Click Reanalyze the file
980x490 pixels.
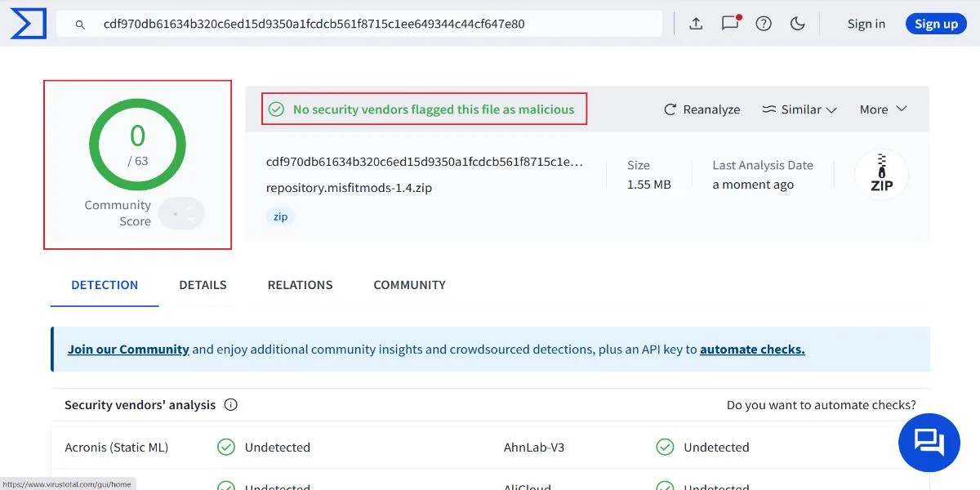point(702,109)
